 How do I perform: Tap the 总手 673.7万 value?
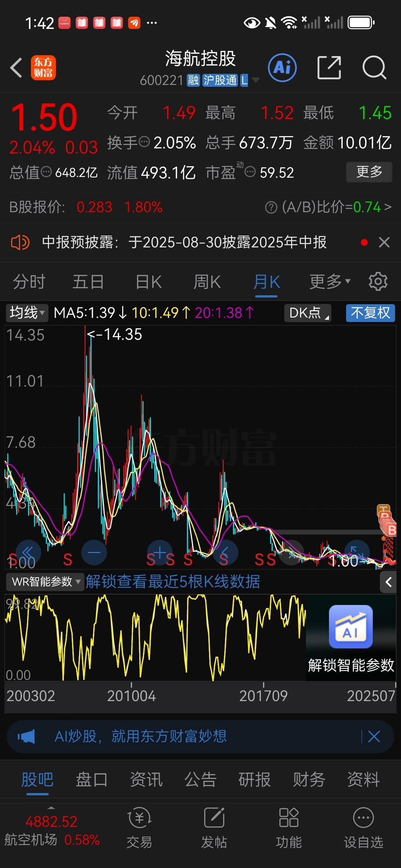pyautogui.click(x=266, y=142)
